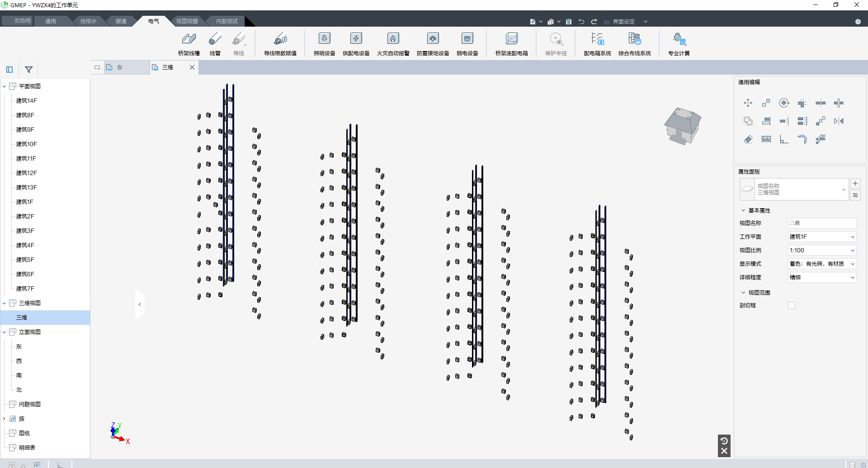The width and height of the screenshot is (868, 468).
Task: Open the 照明设备 lighting equipment tool
Action: coord(324,44)
